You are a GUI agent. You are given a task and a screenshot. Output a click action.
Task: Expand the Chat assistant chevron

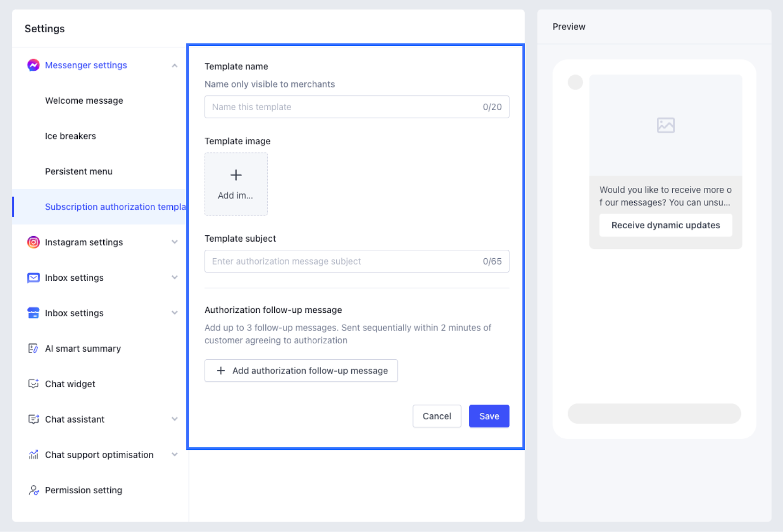pos(175,419)
